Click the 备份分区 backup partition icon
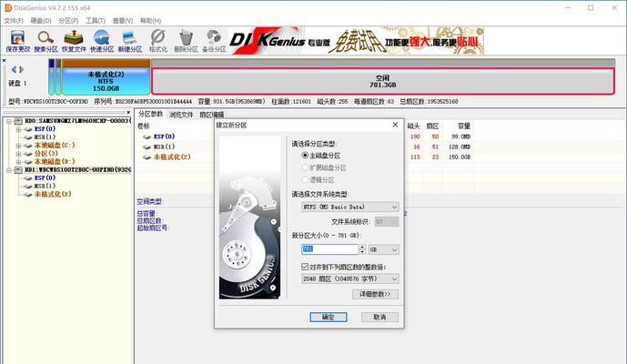This screenshot has height=364, width=627. (214, 41)
